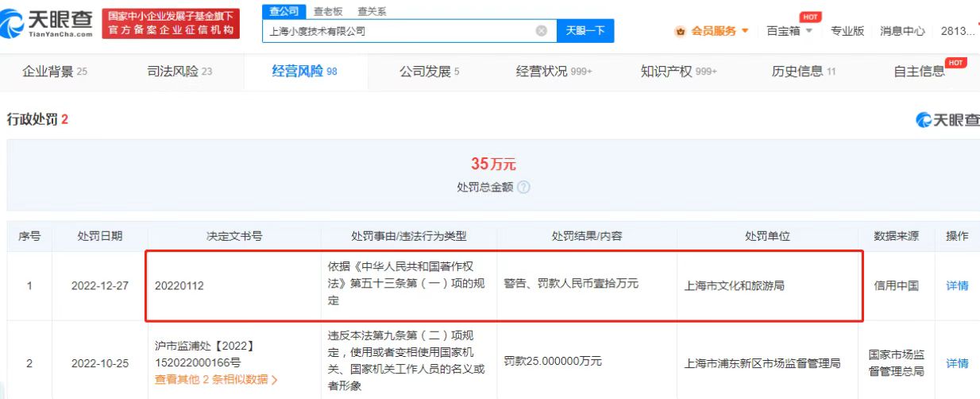Viewport: 980px width, 399px height.
Task: Click the 国家市场监督管理总局 data source cell
Action: click(x=896, y=363)
